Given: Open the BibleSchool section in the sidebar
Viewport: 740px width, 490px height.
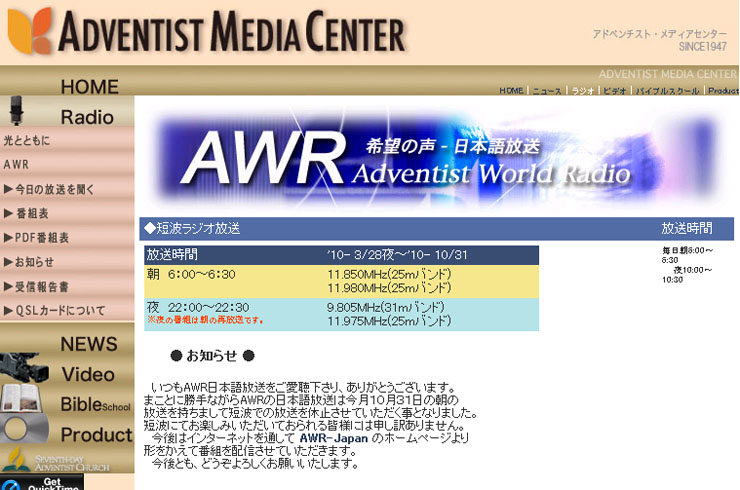Looking at the screenshot, I should (x=96, y=405).
